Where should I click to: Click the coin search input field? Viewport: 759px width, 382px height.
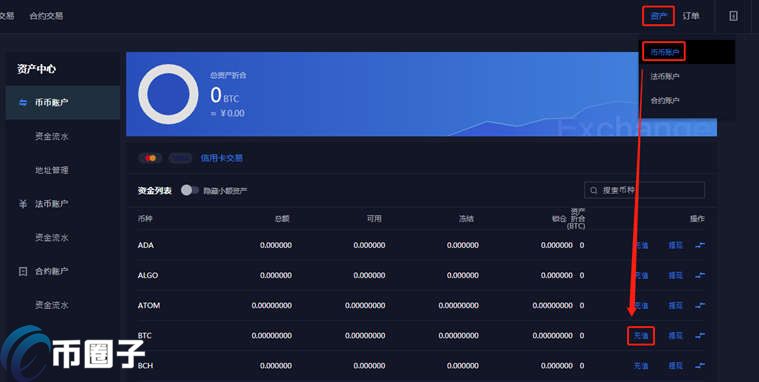[644, 190]
